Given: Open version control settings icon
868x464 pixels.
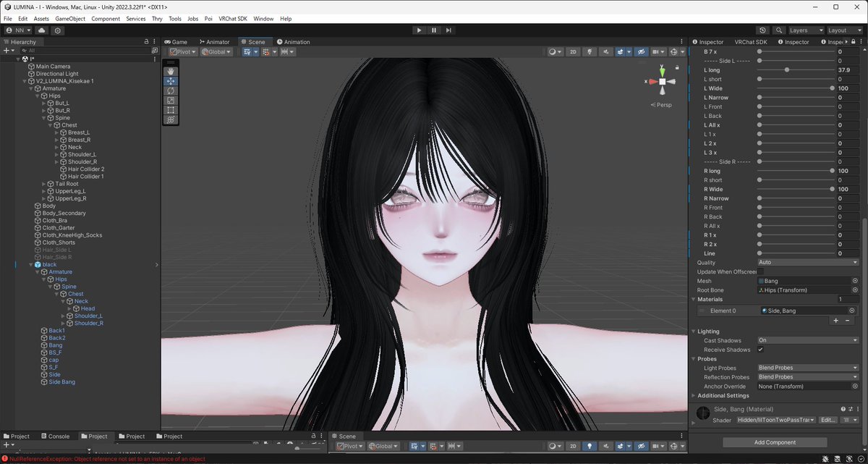Looking at the screenshot, I should (58, 30).
